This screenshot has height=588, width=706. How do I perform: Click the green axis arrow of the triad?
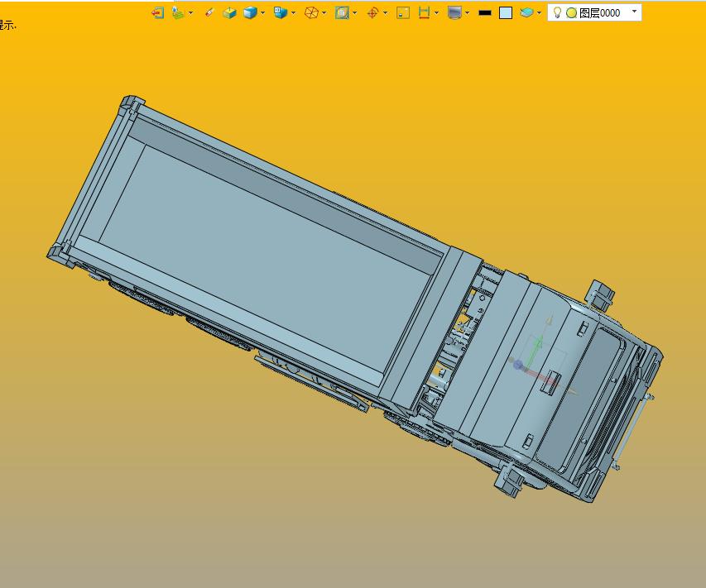tap(536, 350)
